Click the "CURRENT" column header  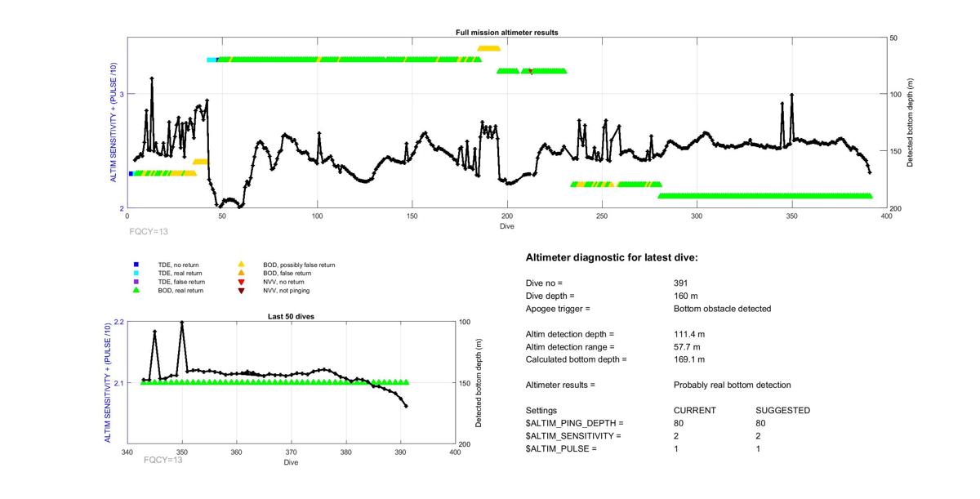(695, 411)
